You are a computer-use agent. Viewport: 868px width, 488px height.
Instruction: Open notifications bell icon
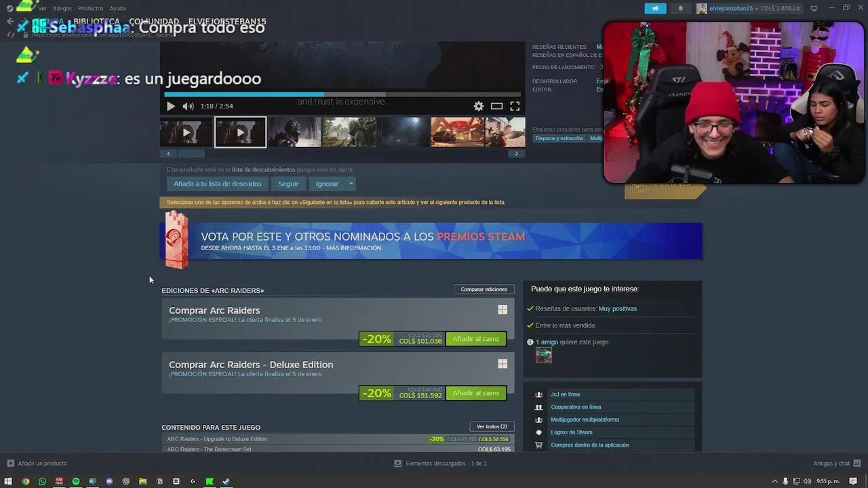click(x=681, y=8)
